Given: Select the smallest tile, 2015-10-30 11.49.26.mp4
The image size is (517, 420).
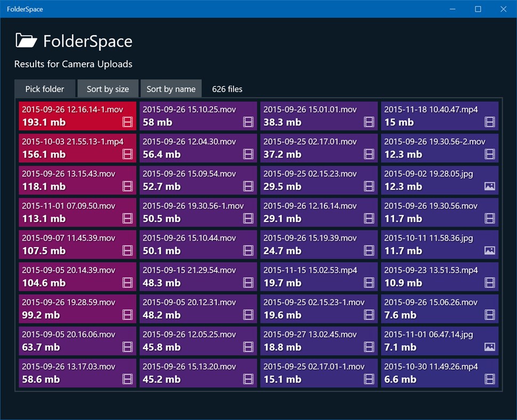Looking at the screenshot, I should pos(440,372).
